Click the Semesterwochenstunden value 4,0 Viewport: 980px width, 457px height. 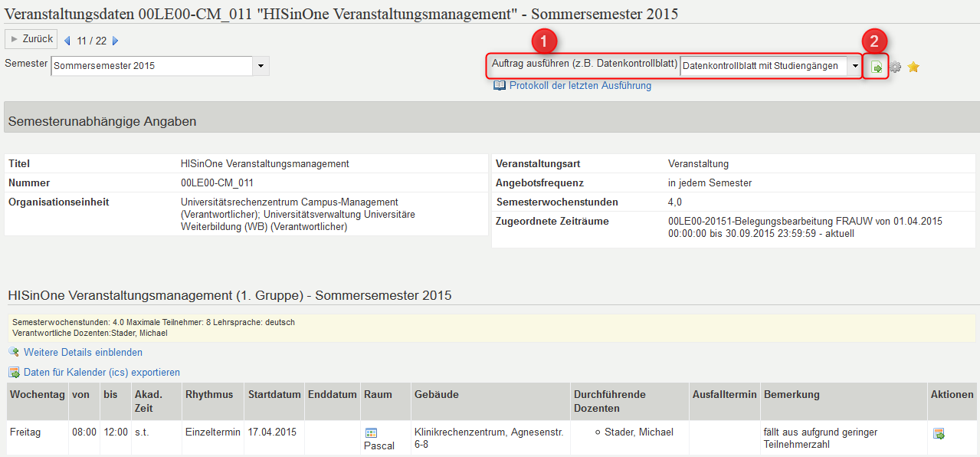point(675,202)
